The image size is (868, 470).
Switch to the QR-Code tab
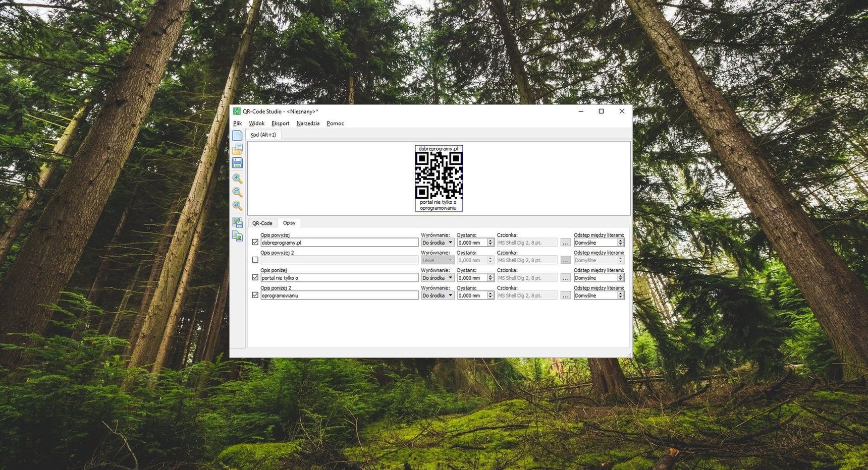[x=262, y=223]
